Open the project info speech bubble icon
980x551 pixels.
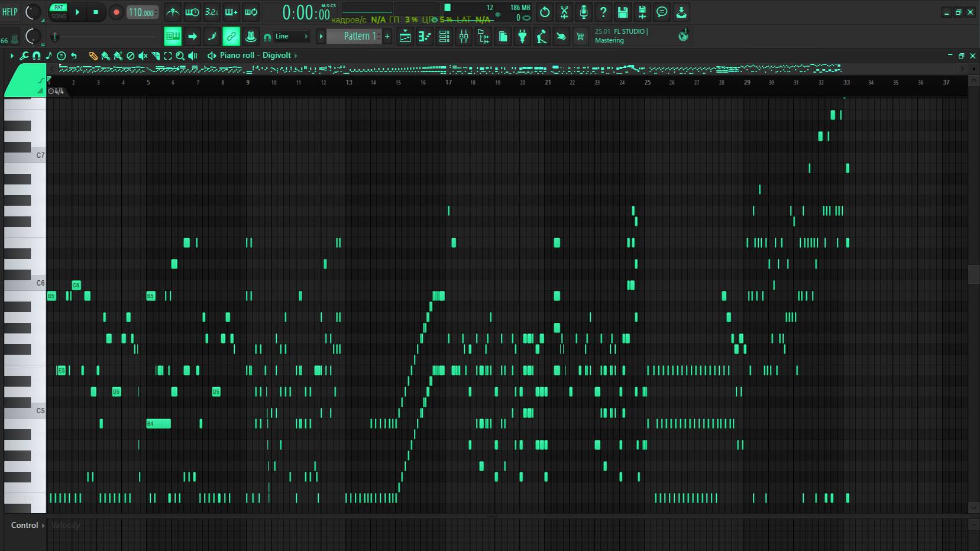tap(662, 12)
